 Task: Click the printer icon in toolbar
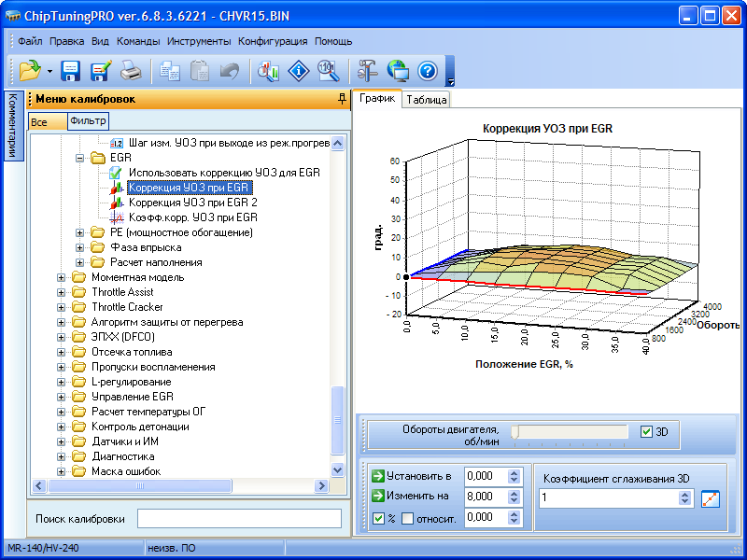click(x=131, y=71)
